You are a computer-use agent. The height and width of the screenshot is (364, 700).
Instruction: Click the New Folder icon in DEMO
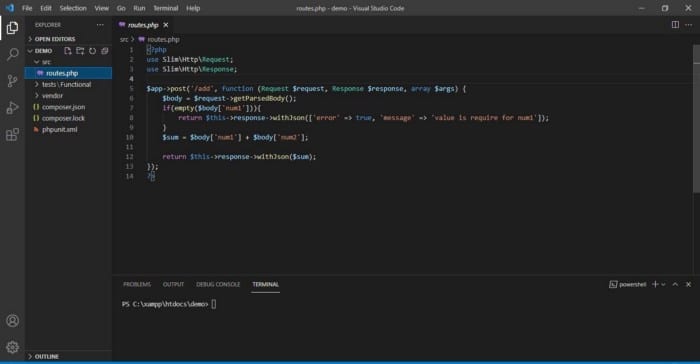pyautogui.click(x=80, y=51)
